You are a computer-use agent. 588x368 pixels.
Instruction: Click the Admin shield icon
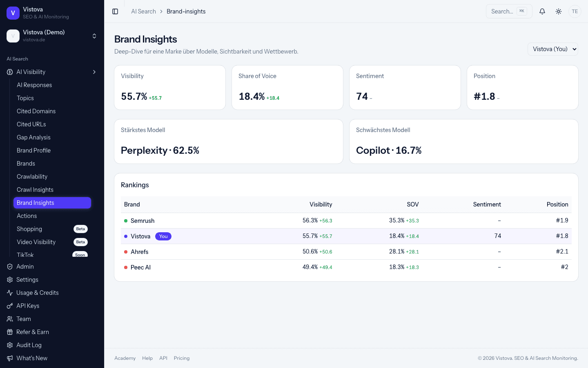(x=10, y=267)
